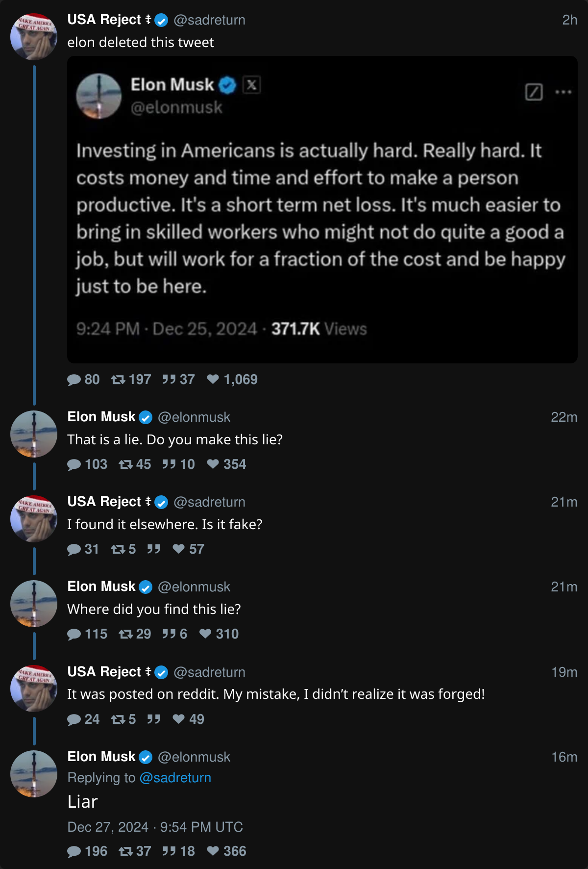Retweet the 'Liar' tweet
The height and width of the screenshot is (869, 588).
click(126, 851)
